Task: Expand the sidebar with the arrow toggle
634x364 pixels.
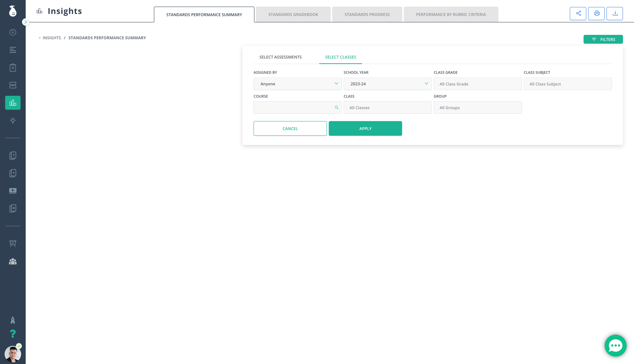Action: [x=25, y=22]
